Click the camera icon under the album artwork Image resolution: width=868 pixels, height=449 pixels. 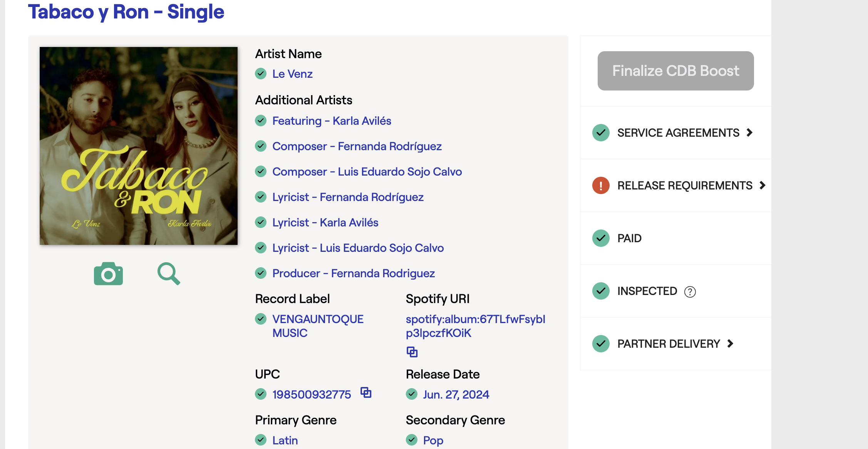click(108, 274)
